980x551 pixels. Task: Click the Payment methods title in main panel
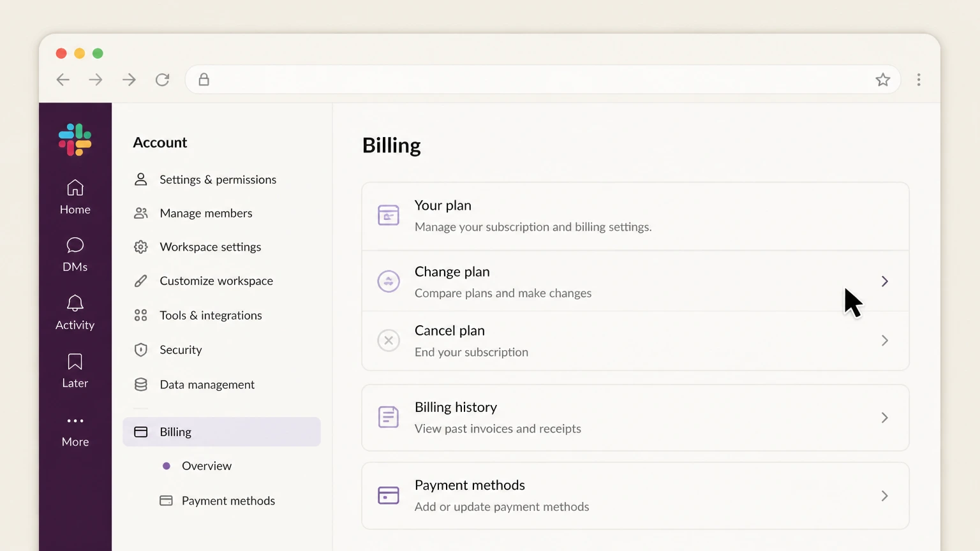click(x=470, y=485)
